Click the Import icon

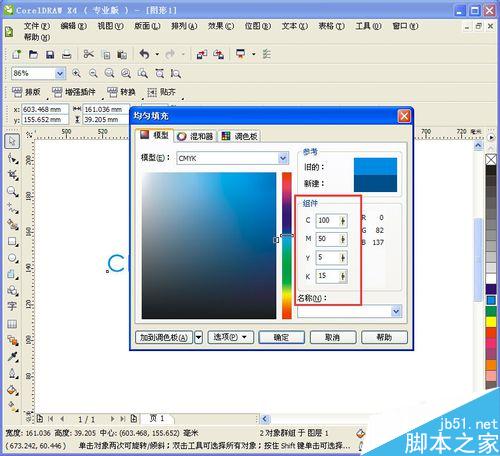(x=202, y=54)
